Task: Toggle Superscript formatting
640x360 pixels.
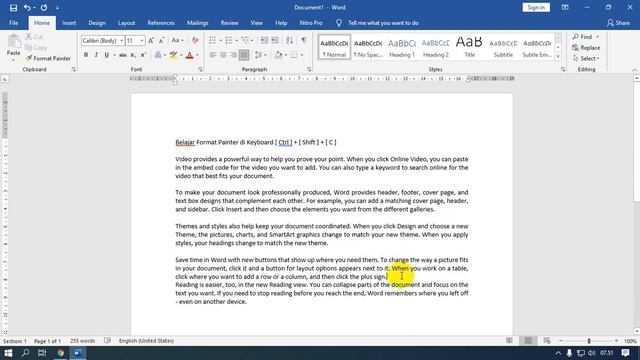Action: 143,55
